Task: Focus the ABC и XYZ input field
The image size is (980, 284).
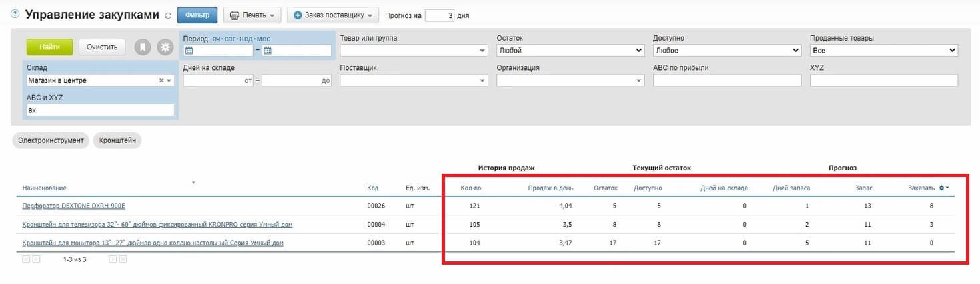Action: click(x=101, y=110)
